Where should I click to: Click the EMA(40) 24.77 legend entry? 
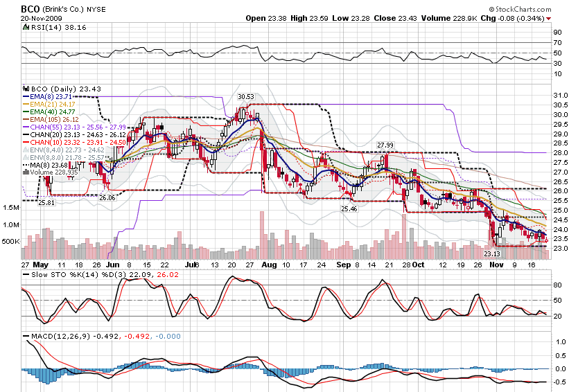[x=49, y=112]
